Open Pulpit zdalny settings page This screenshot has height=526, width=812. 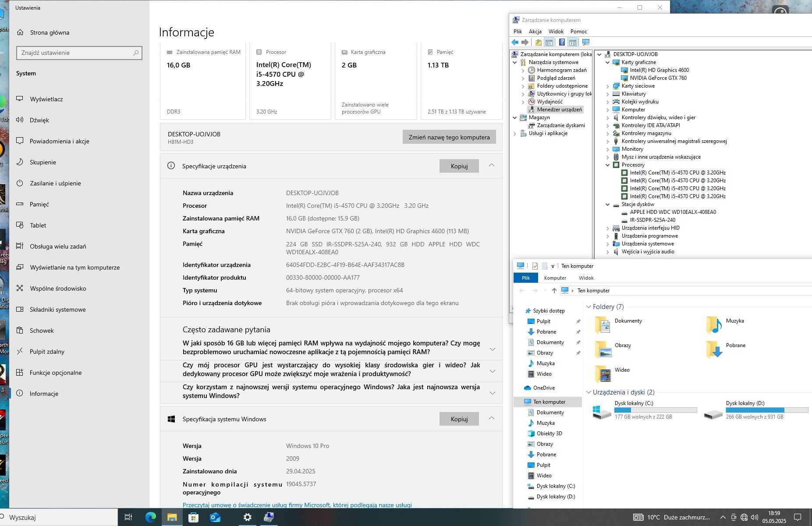pos(47,352)
